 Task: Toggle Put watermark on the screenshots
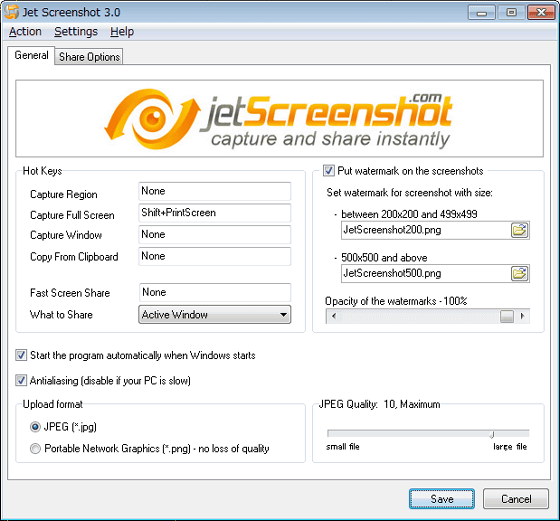pyautogui.click(x=329, y=171)
